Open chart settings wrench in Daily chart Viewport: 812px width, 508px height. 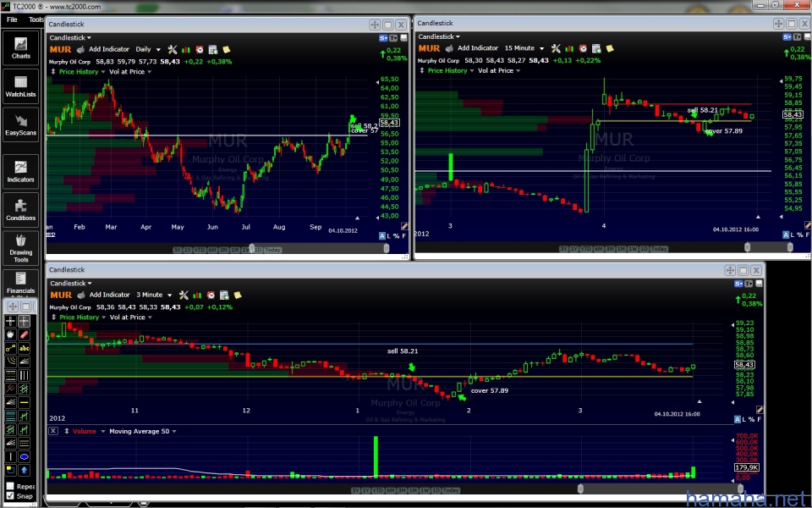point(173,50)
